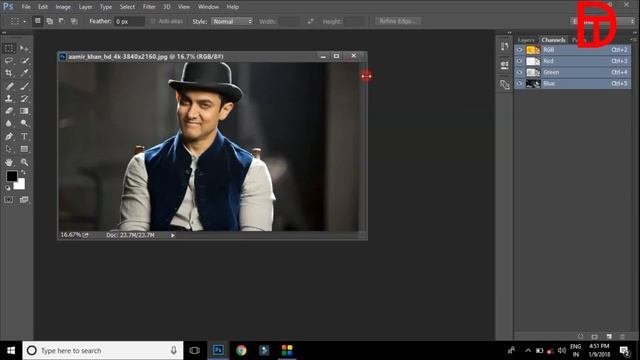Switch to the Layers tab
Viewport: 640px width, 360px height.
pos(526,40)
